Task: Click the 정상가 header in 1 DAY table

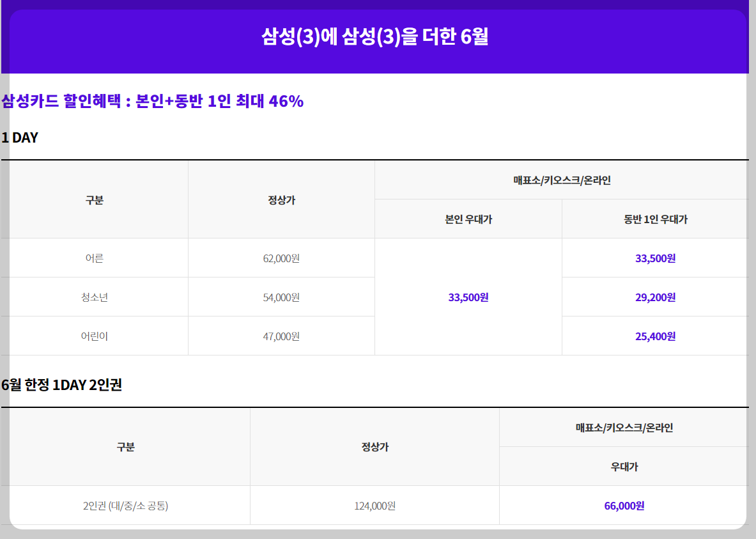Action: point(282,199)
